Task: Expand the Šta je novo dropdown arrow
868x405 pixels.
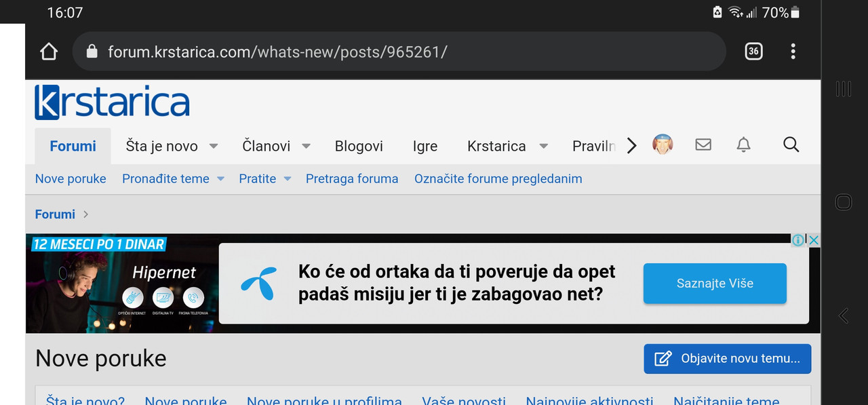Action: [x=213, y=146]
